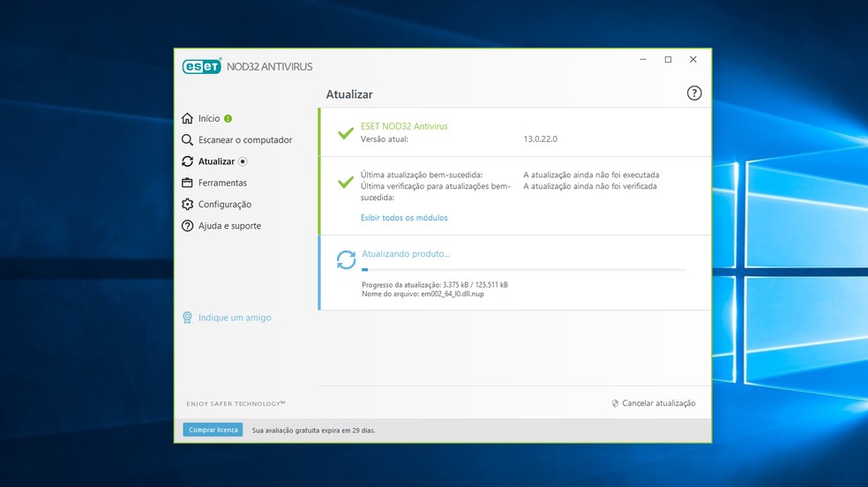Viewport: 868px width, 487px height.
Task: Click 'A atualização ainda não foi verificada' text
Action: pyautogui.click(x=590, y=186)
